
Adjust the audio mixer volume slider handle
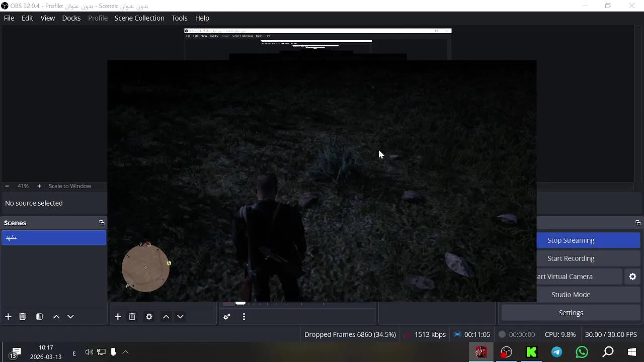(x=240, y=303)
